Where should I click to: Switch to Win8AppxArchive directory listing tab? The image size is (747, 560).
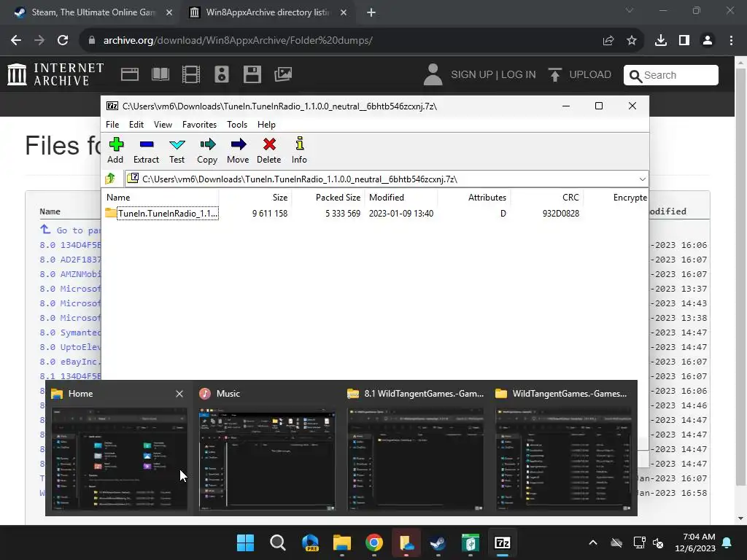(x=267, y=12)
